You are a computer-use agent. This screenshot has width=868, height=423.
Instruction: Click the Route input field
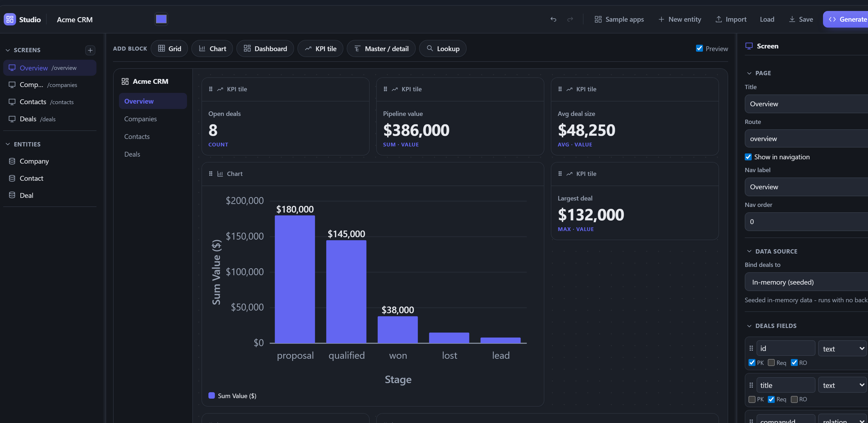pyautogui.click(x=806, y=138)
